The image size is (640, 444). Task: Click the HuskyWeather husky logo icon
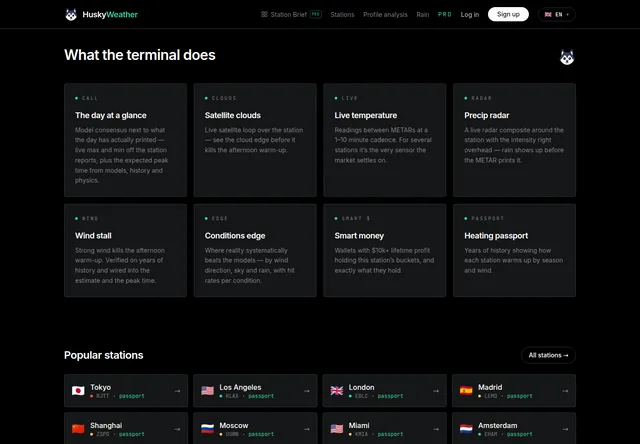pos(71,15)
